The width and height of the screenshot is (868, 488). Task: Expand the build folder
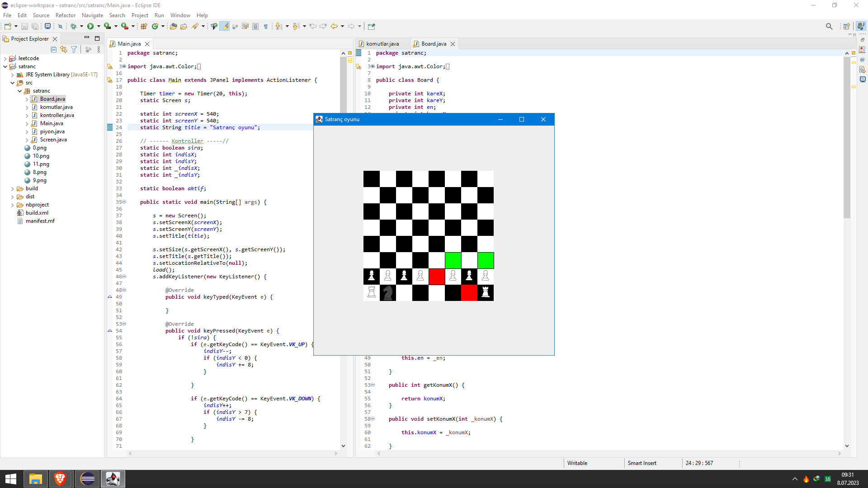pos(12,188)
